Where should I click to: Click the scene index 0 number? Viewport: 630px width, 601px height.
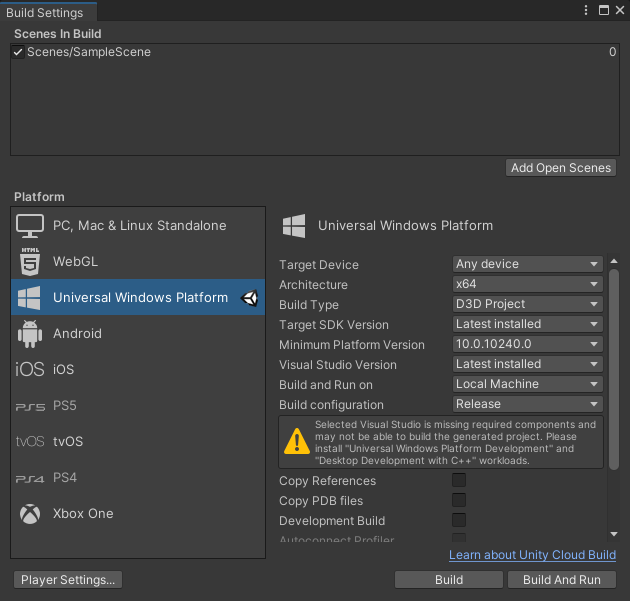point(612,52)
